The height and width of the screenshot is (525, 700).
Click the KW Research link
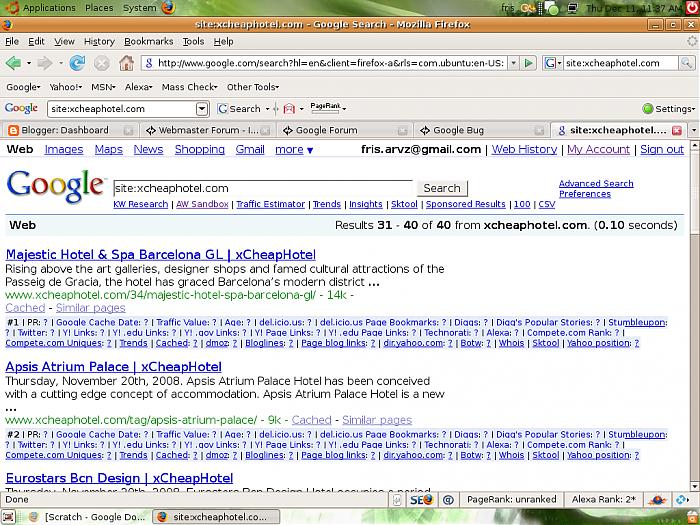[141, 204]
